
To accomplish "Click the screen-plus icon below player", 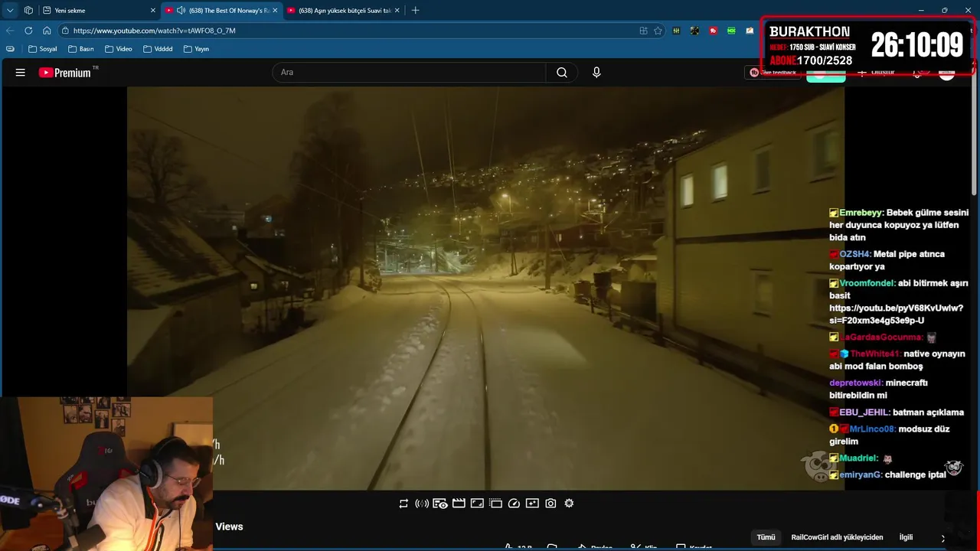I will tap(532, 504).
